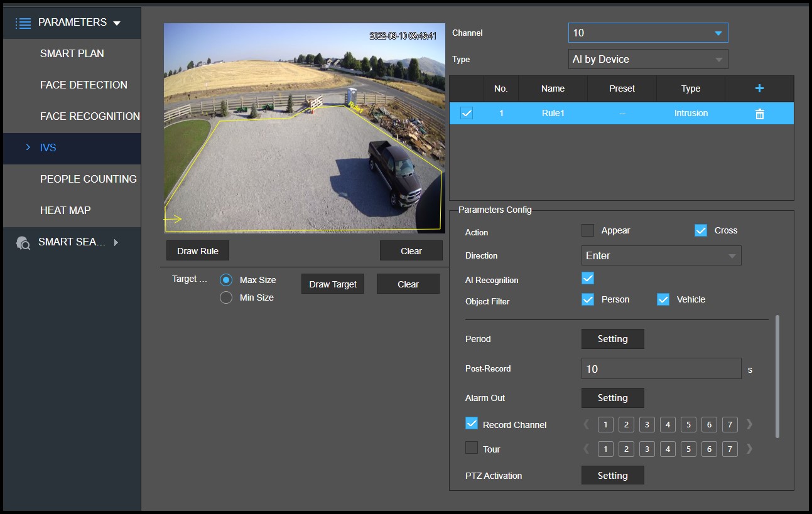Disable the Cross action checkbox
Image resolution: width=812 pixels, height=514 pixels.
click(x=701, y=230)
